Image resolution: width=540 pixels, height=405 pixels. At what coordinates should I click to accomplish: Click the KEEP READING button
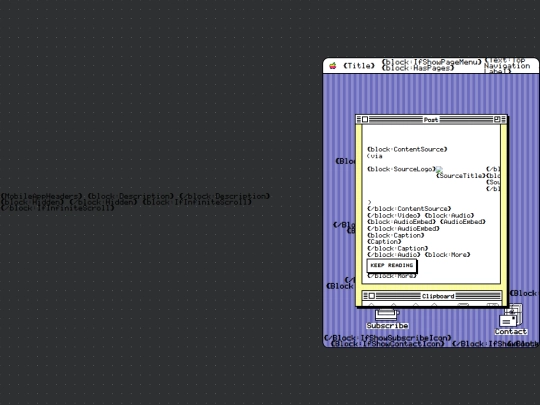392,265
